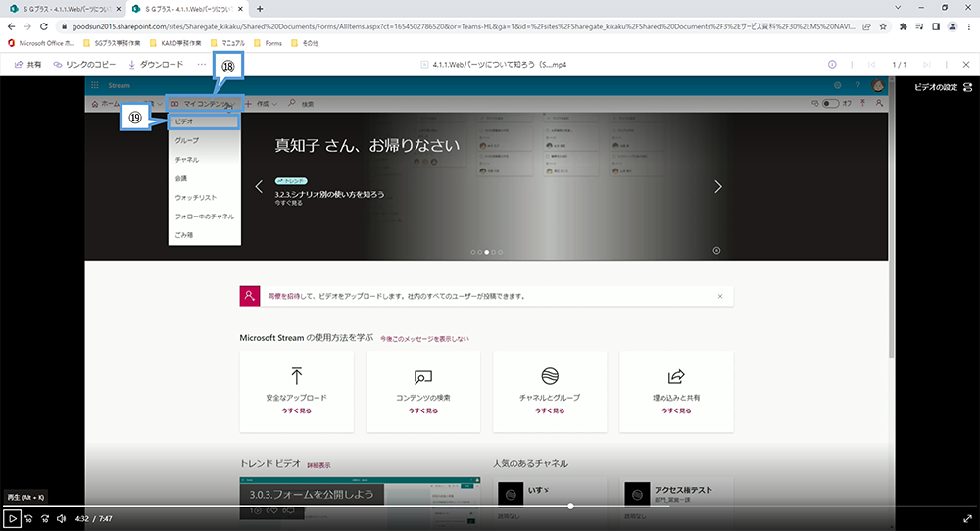Start playback with the Play button
The width and height of the screenshot is (980, 531).
tap(12, 518)
